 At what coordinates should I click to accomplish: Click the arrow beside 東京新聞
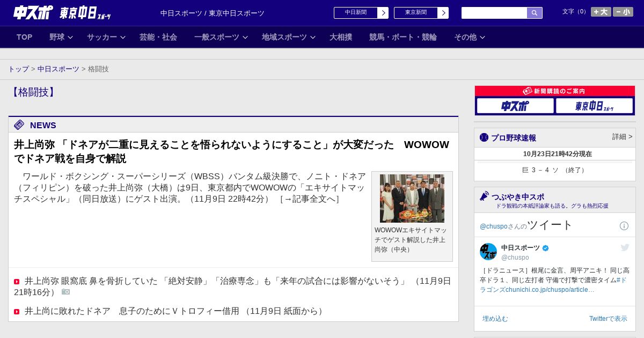pyautogui.click(x=443, y=13)
